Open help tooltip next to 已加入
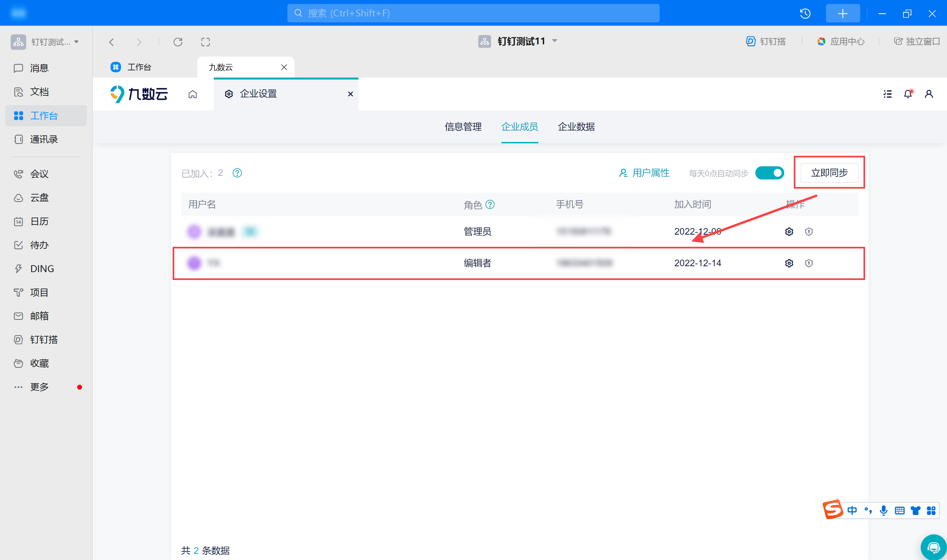This screenshot has height=560, width=947. [237, 173]
